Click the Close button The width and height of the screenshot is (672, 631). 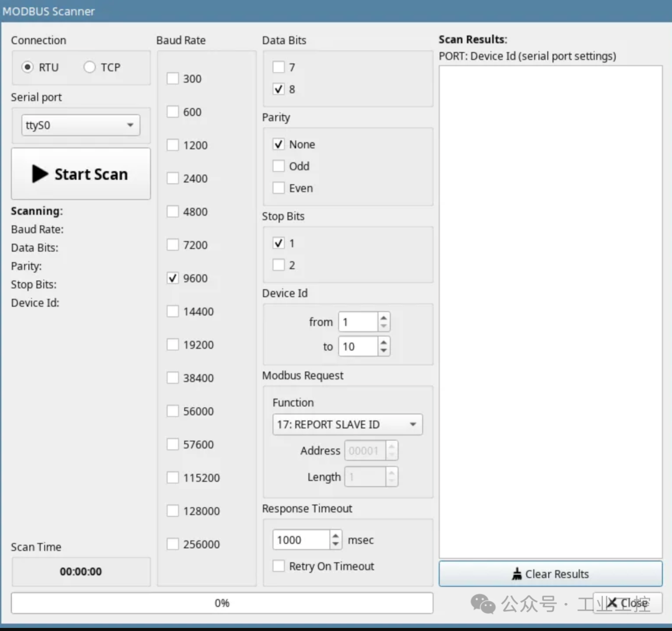coord(628,603)
